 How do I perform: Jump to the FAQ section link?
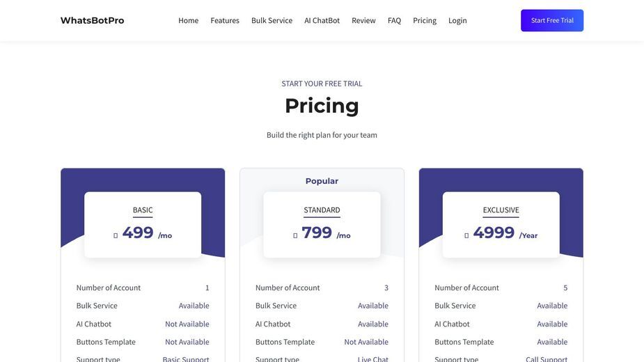(x=394, y=21)
